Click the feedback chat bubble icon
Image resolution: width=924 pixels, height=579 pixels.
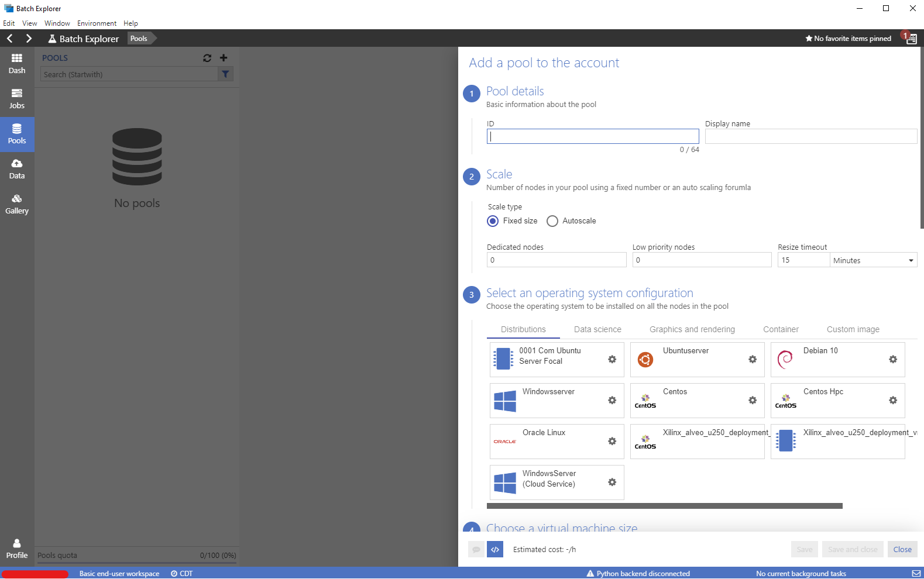(x=476, y=549)
